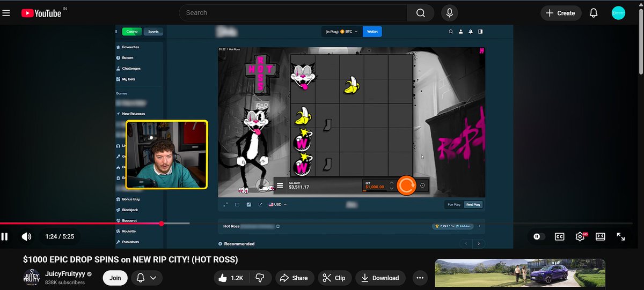Go to the YouTube home logo
Image resolution: width=644 pixels, height=290 pixels.
(x=41, y=13)
